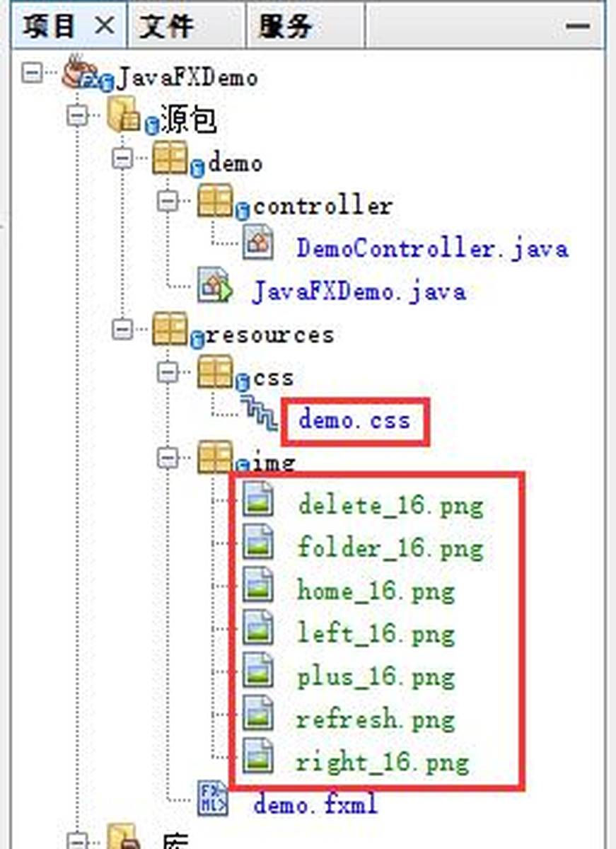Click the left_16.png image icon
Image resolution: width=616 pixels, height=849 pixels.
[258, 628]
